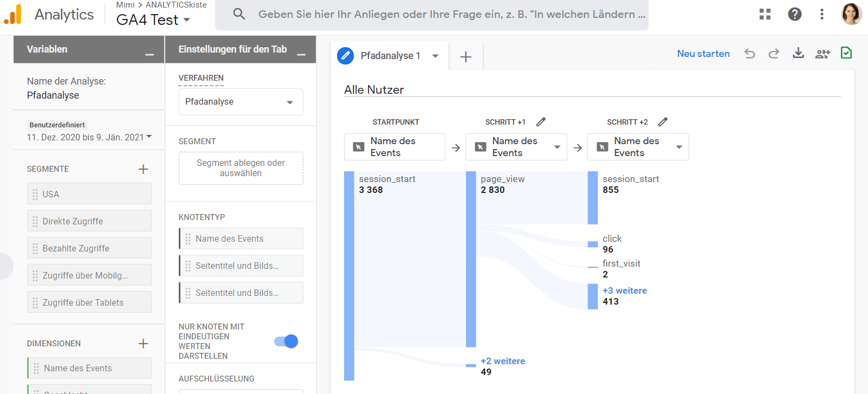
Task: Select the Zugriffe über Tablets segment
Action: point(89,302)
